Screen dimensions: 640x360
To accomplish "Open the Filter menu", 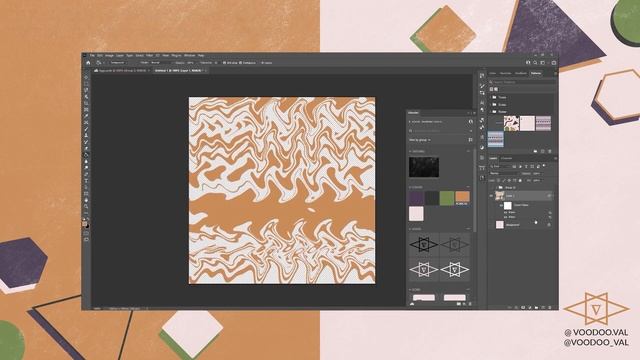I will pyautogui.click(x=149, y=56).
